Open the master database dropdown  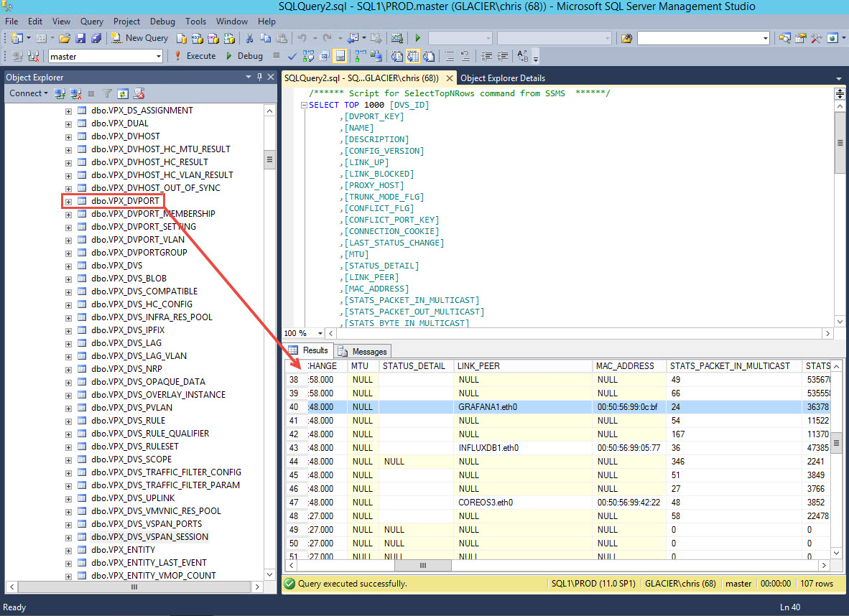[158, 56]
